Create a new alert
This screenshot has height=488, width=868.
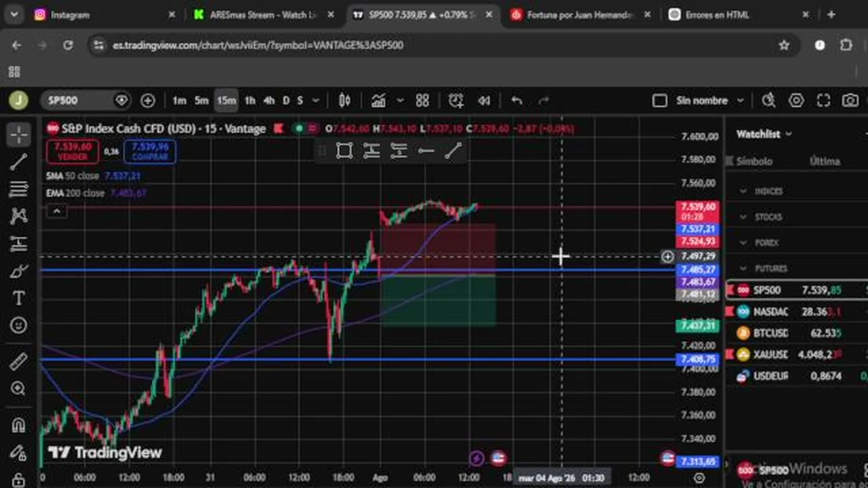(456, 100)
